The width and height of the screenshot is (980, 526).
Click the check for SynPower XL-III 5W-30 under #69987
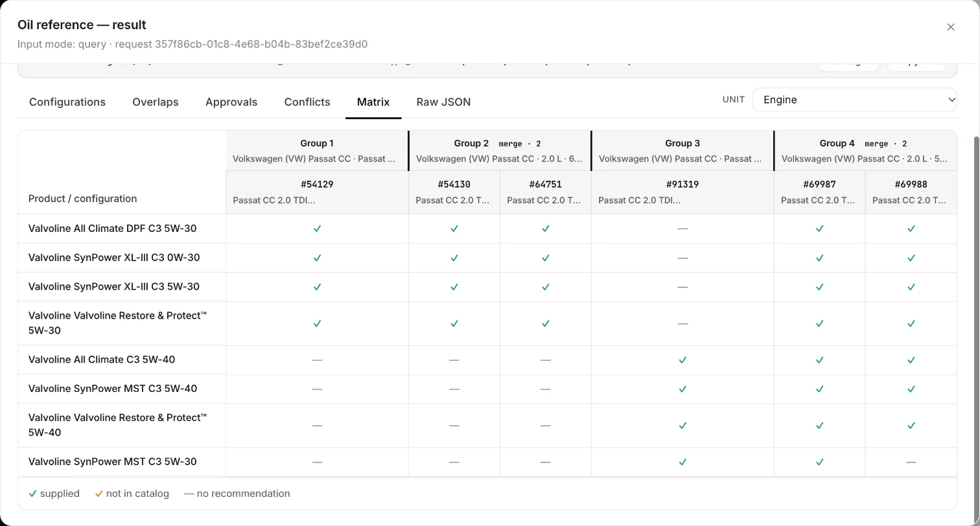point(820,287)
